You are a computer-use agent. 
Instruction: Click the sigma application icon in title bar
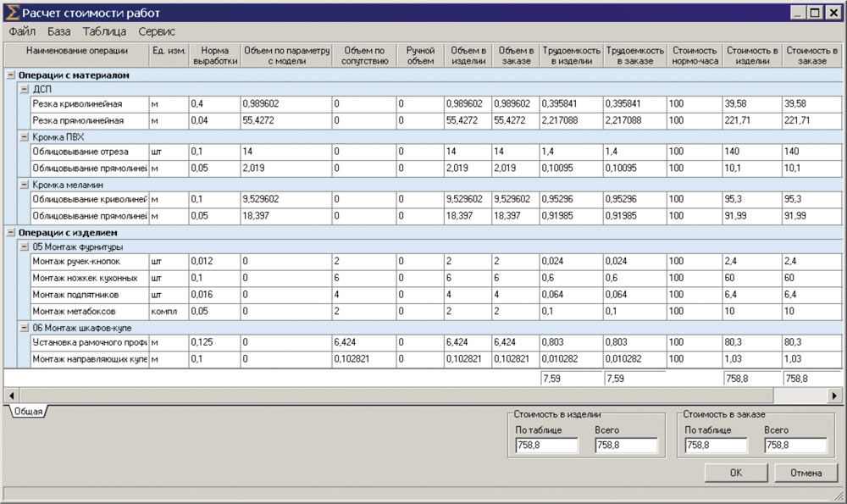pos(12,13)
